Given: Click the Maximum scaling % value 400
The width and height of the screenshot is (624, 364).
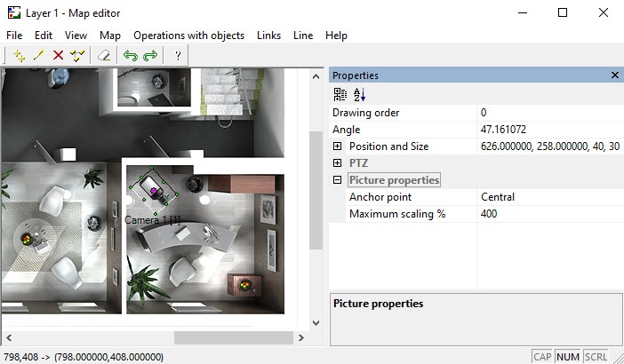Looking at the screenshot, I should pyautogui.click(x=550, y=214).
